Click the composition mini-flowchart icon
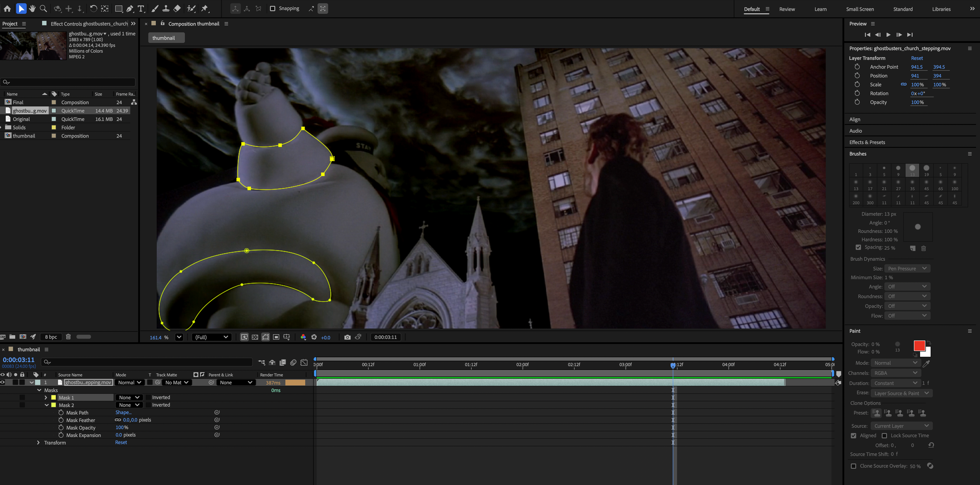 coord(261,363)
